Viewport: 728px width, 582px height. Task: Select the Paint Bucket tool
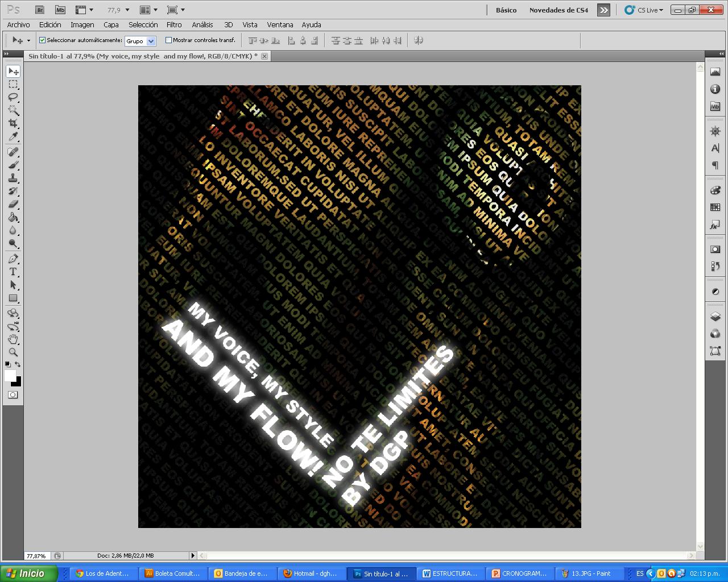click(13, 217)
